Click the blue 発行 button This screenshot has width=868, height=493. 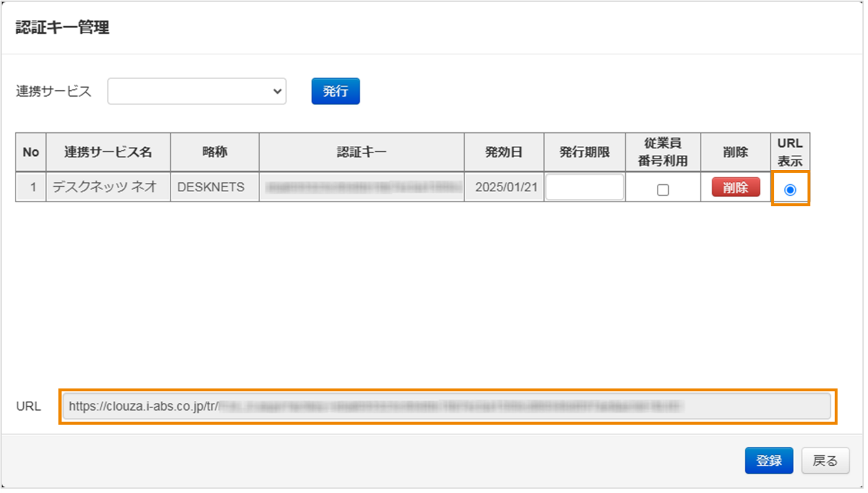[335, 91]
